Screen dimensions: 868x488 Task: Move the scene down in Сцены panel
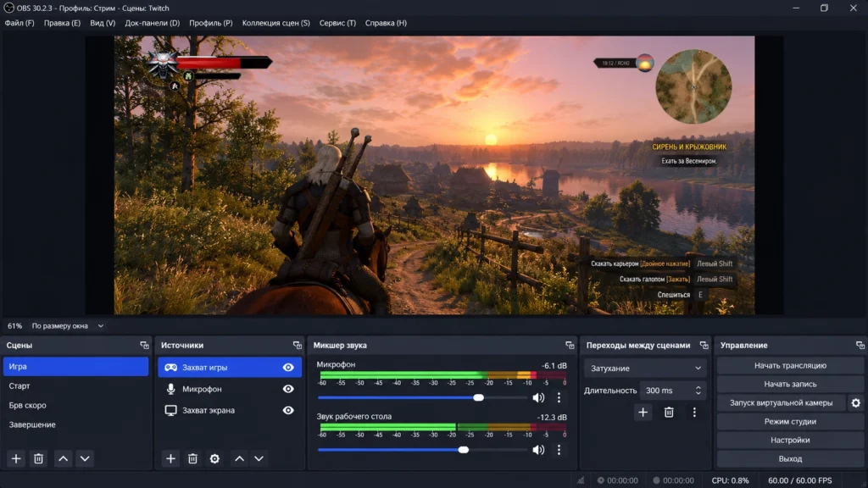[85, 458]
